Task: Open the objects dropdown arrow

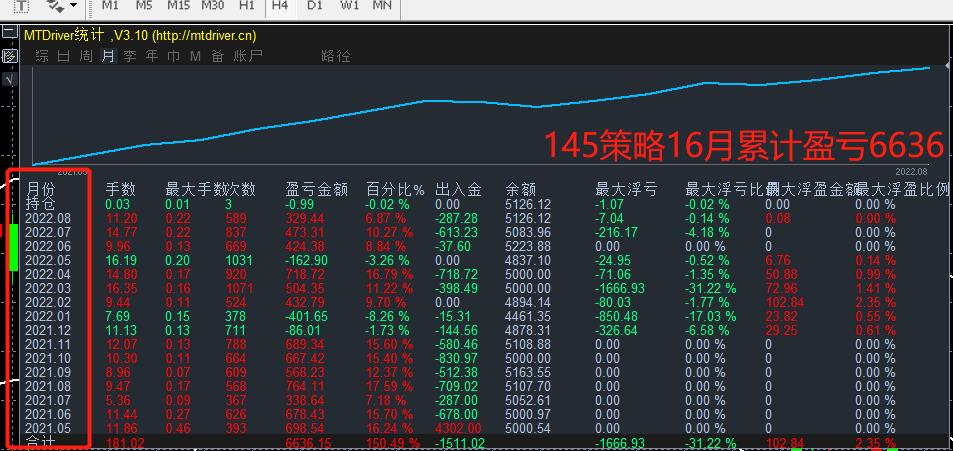Action: (x=74, y=5)
